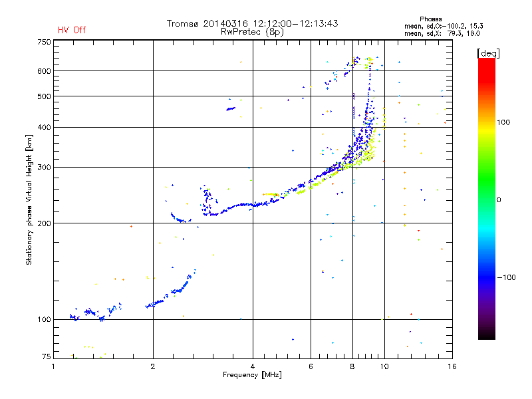This screenshot has height=399, width=532.
Task: Click the 4 tick on the frequency axis
Action: (x=252, y=366)
